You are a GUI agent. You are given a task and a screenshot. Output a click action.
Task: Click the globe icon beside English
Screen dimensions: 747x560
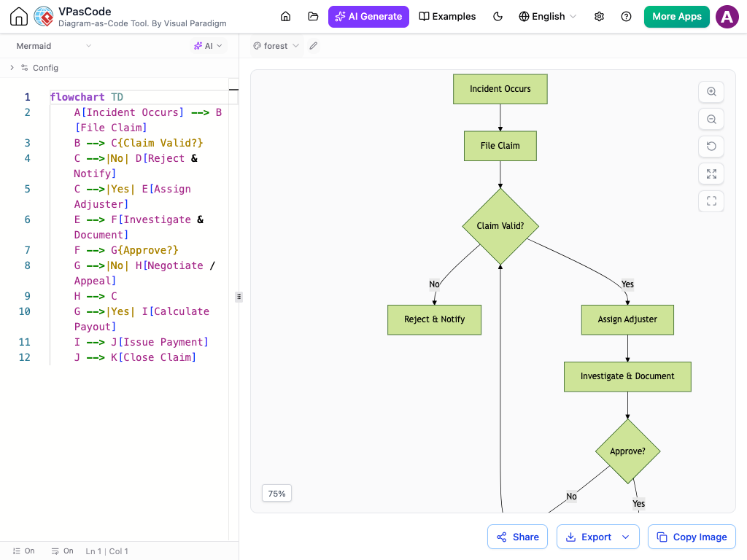coord(524,17)
